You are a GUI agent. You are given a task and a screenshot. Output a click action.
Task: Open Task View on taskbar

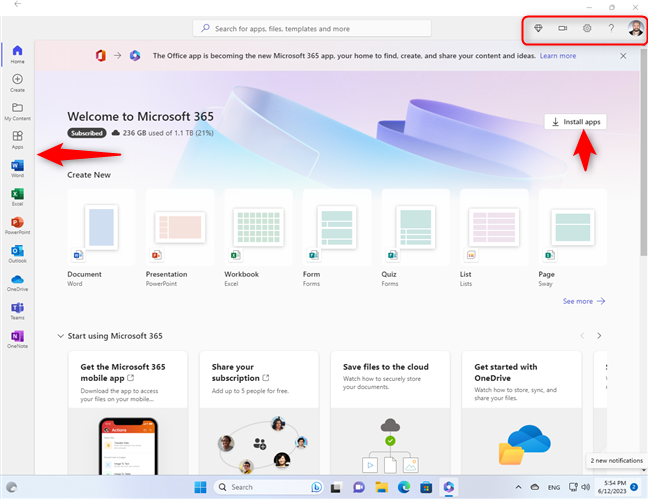pos(336,487)
